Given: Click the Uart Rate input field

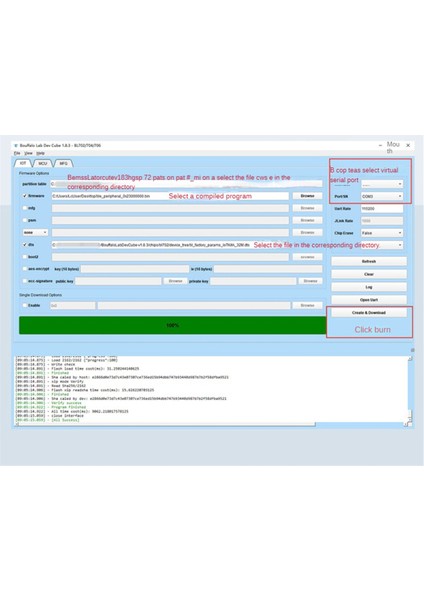Looking at the screenshot, I should [x=382, y=209].
